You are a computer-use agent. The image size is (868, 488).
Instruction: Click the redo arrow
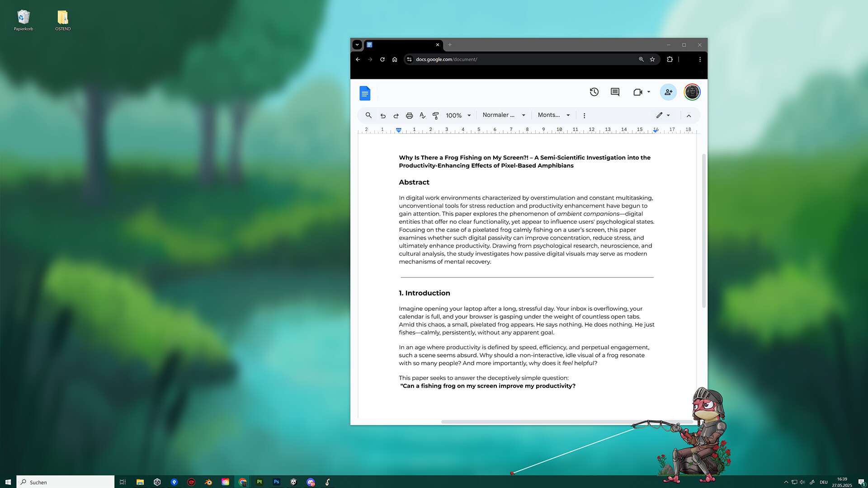pos(396,116)
